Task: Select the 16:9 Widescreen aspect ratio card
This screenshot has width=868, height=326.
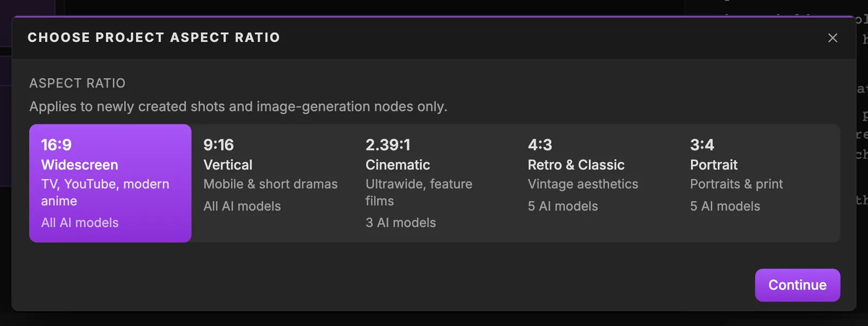Action: [110, 183]
